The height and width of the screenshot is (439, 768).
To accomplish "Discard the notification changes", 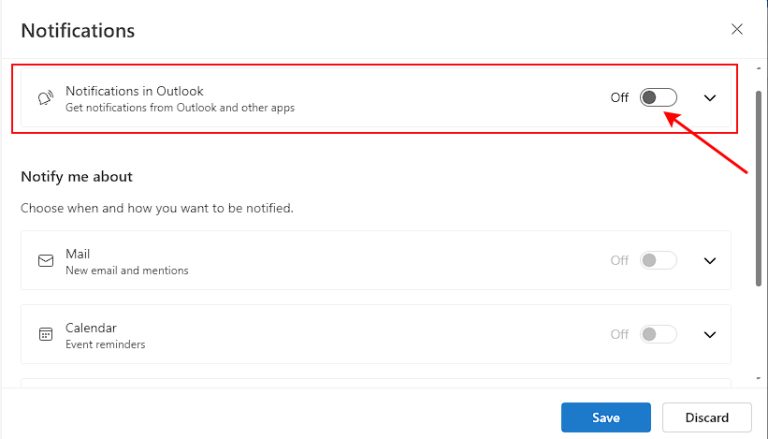I will (x=707, y=417).
